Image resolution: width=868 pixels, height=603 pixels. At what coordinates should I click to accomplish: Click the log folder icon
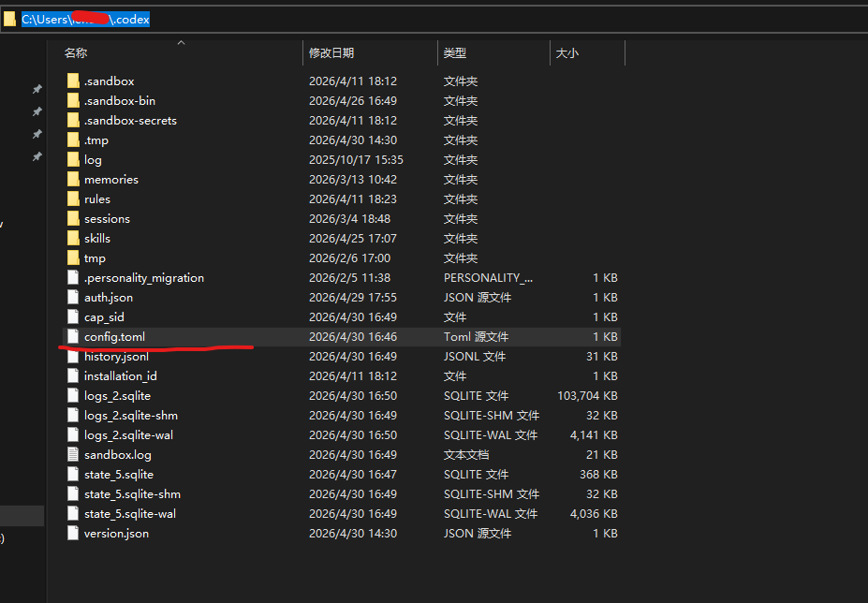(73, 159)
